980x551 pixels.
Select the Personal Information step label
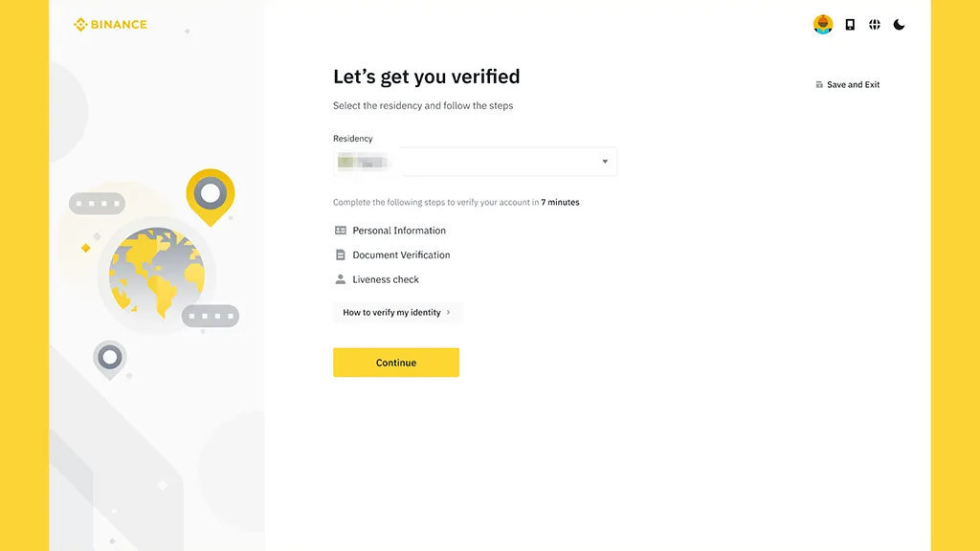[399, 231]
